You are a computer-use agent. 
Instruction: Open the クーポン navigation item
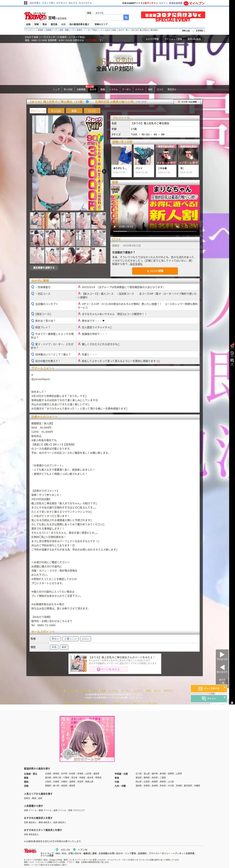[x=126, y=89]
